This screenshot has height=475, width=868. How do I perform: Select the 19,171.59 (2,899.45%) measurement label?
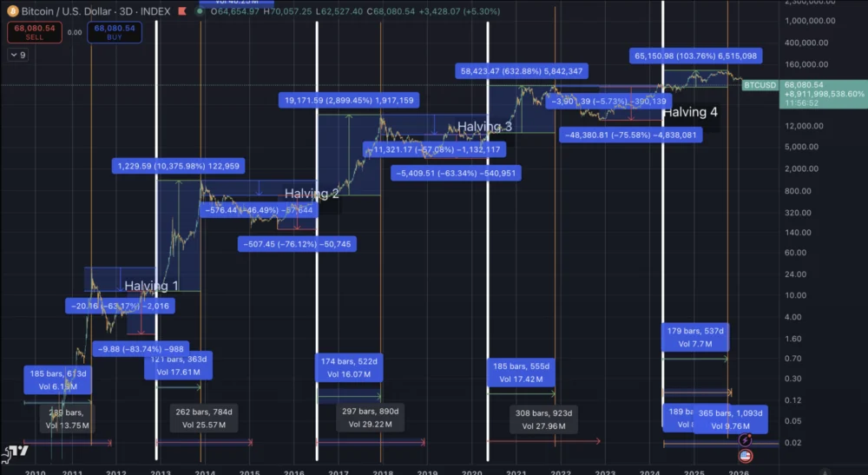pos(349,100)
